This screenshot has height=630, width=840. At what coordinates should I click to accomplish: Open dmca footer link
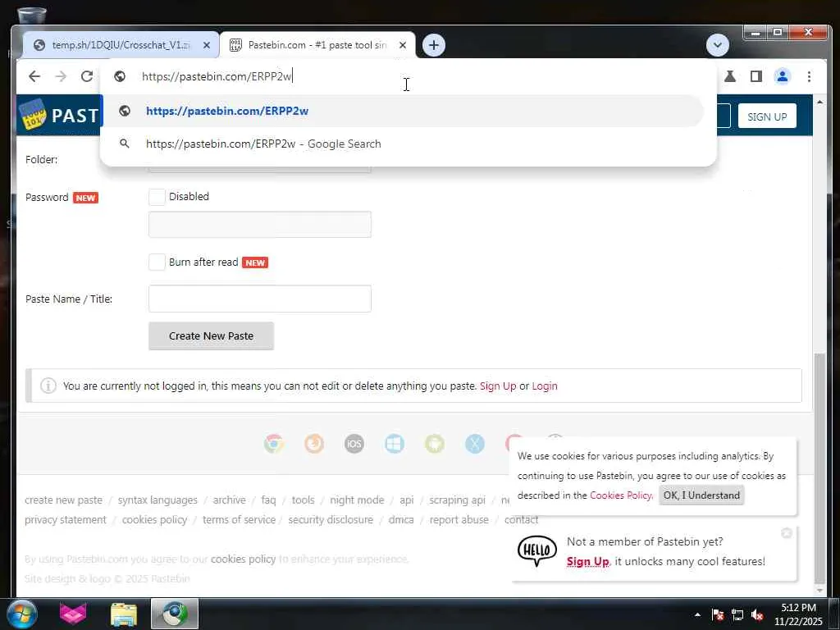pyautogui.click(x=400, y=519)
